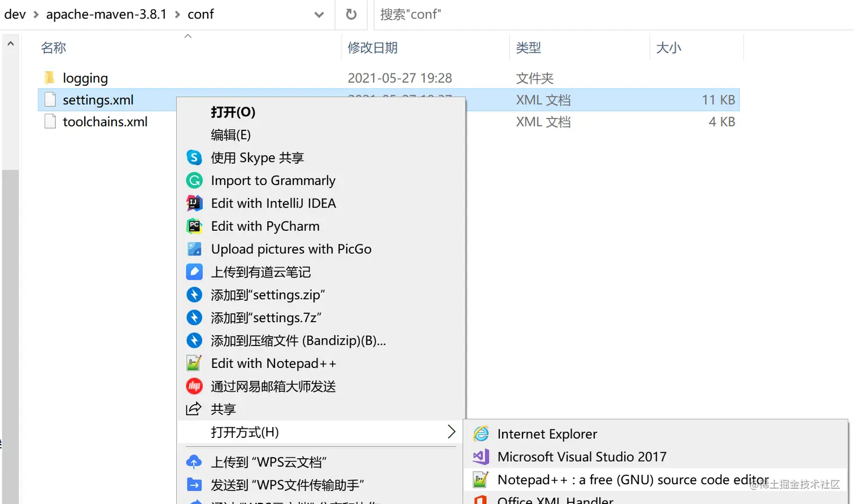Select the toolchains.xml file name
This screenshot has width=854, height=504.
click(105, 121)
